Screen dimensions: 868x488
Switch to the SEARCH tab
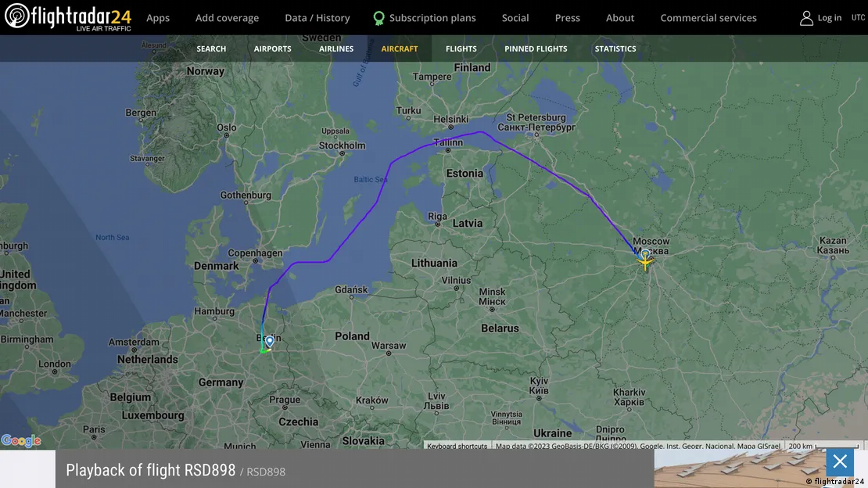pos(211,48)
